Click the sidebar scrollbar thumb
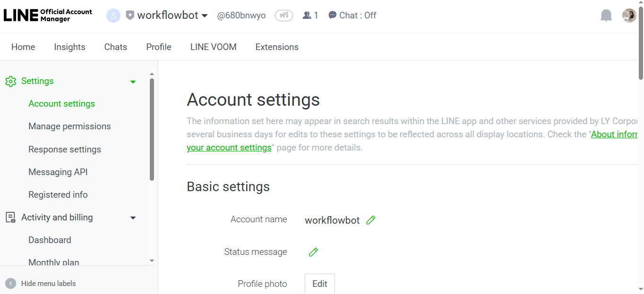644x294 pixels. point(152,129)
